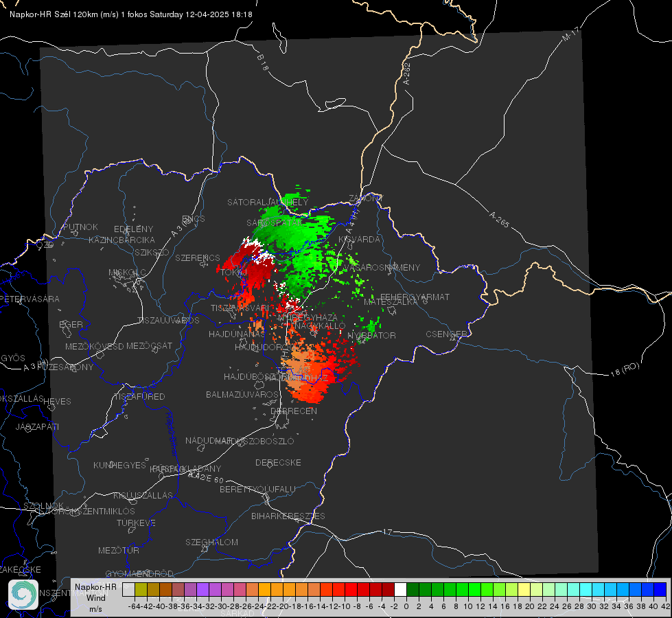Click the TÚRKEVE town label
This screenshot has width=672, height=618.
click(137, 523)
